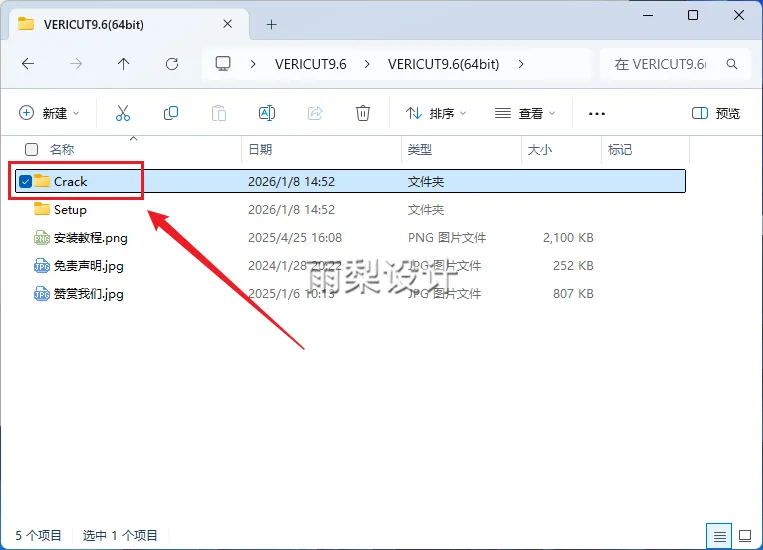Click the 免责声明.jpg file icon

(42, 266)
